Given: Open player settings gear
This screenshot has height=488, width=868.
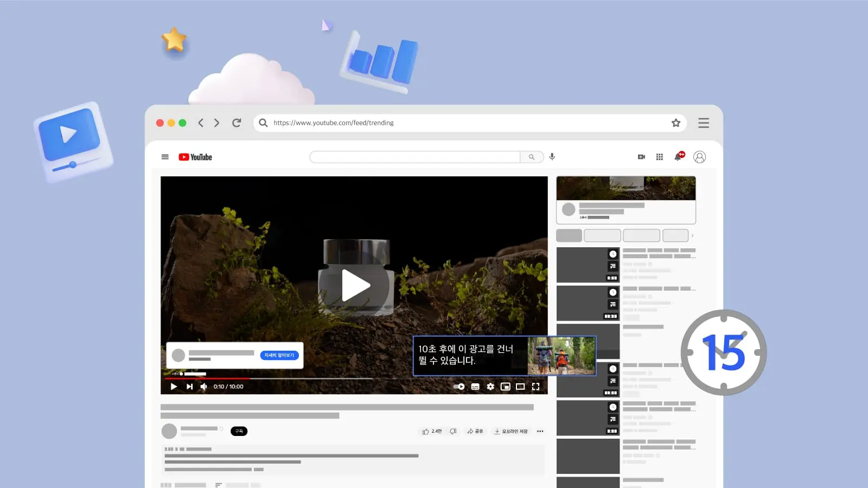Looking at the screenshot, I should tap(490, 387).
